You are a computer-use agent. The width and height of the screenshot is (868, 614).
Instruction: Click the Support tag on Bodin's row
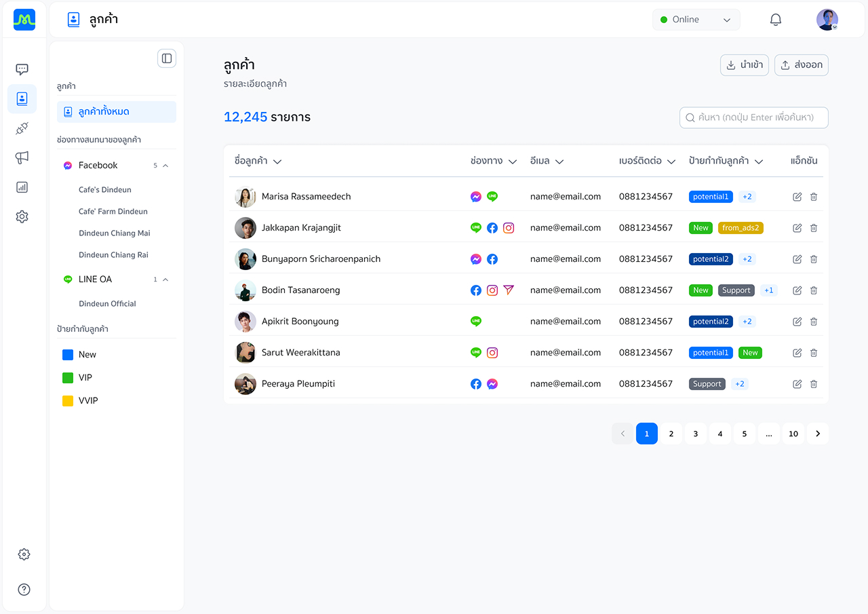pyautogui.click(x=736, y=290)
